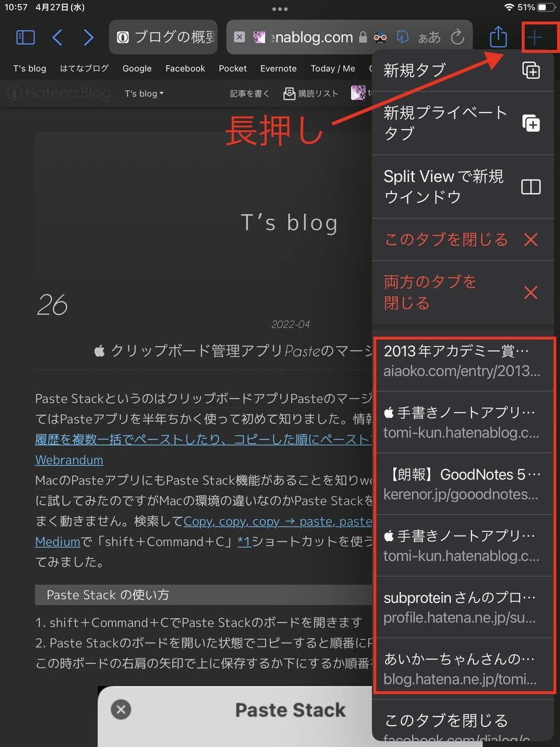
Task: Choose 新規プライベートタブ from the menu
Action: [x=463, y=123]
